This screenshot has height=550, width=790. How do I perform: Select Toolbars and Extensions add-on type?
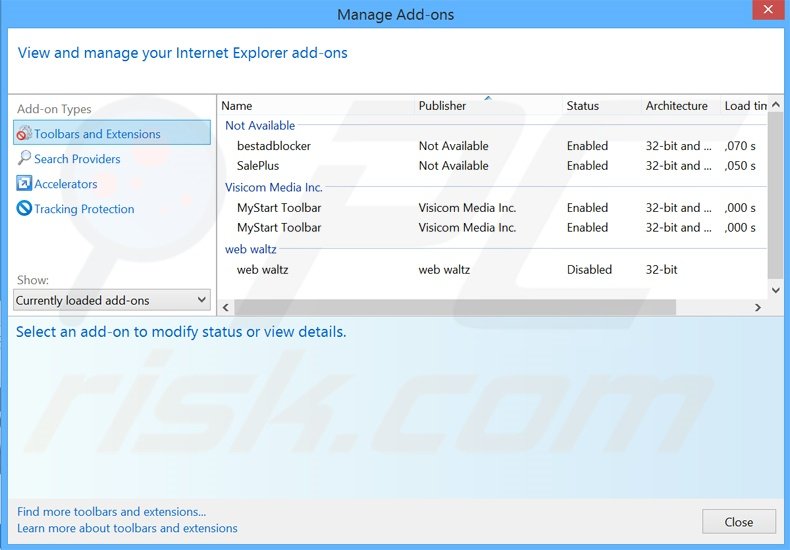[112, 133]
